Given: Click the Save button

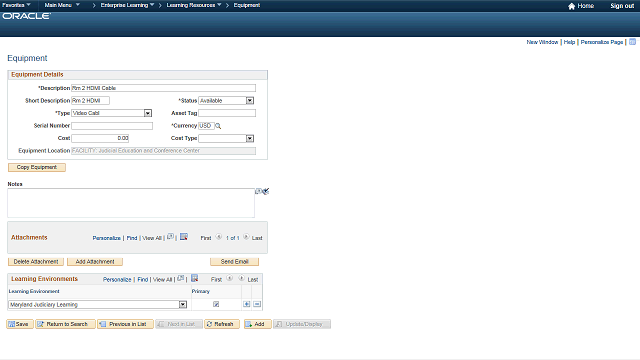Looking at the screenshot, I should pyautogui.click(x=20, y=324).
